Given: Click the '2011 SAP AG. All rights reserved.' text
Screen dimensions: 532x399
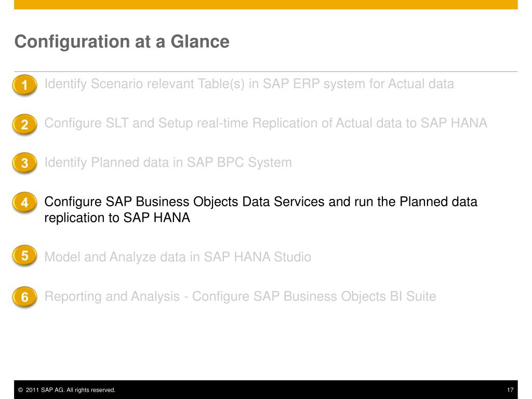Looking at the screenshot, I should (x=71, y=390).
